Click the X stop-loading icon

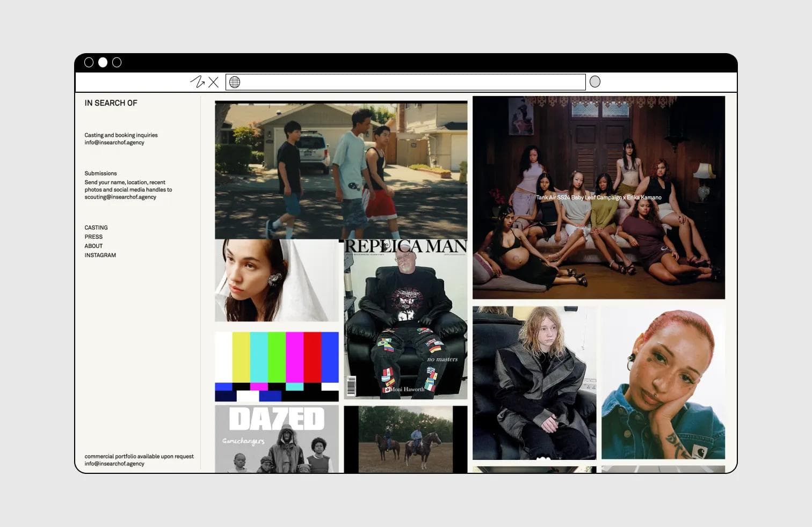pos(213,82)
